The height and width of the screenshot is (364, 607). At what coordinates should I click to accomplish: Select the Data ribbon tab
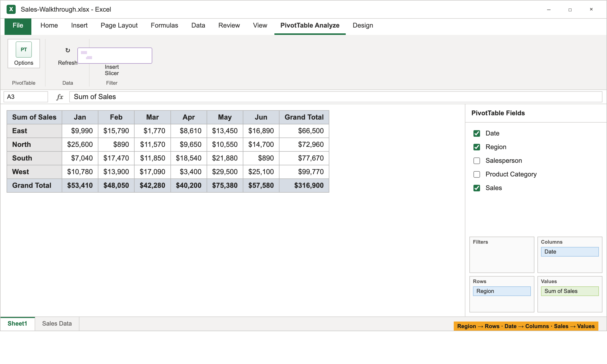pos(198,26)
